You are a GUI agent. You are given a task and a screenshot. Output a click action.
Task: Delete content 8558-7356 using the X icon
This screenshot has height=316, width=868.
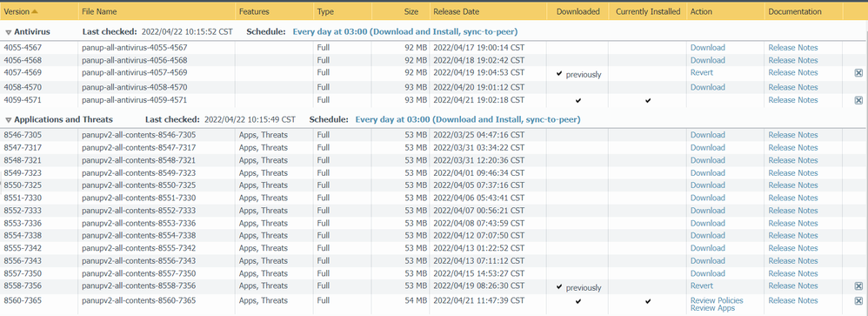pyautogui.click(x=858, y=286)
